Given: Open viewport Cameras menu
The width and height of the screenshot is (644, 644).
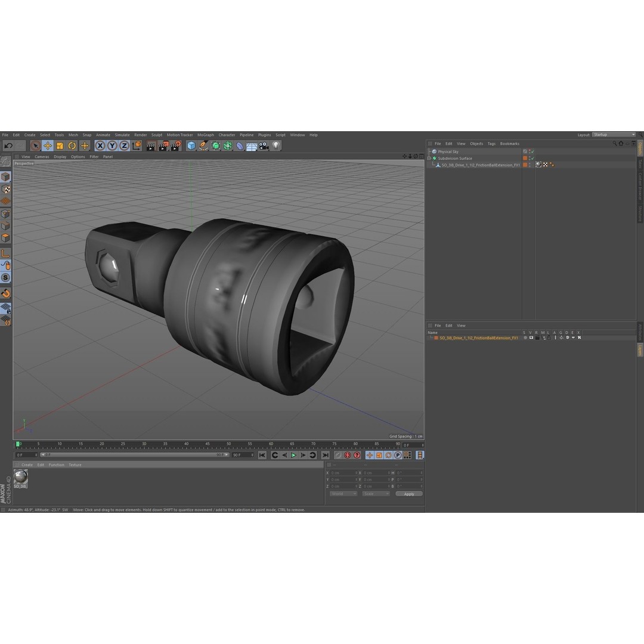Looking at the screenshot, I should click(x=42, y=156).
